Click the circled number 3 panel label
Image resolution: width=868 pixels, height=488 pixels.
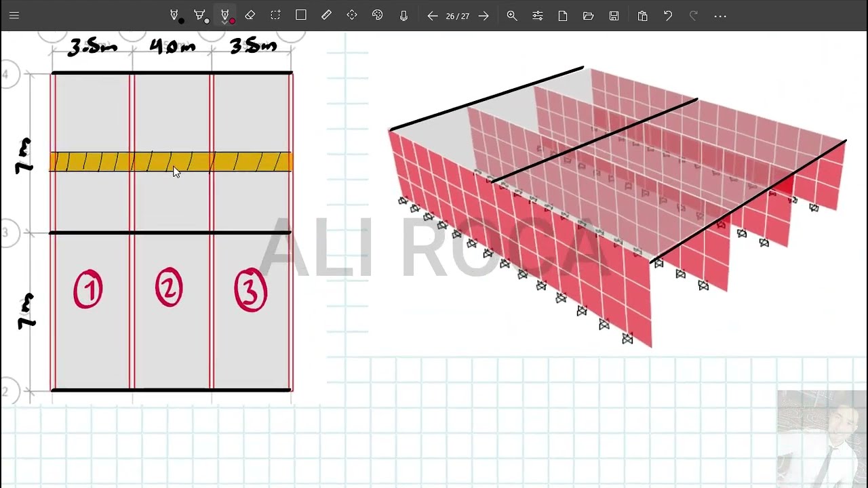(251, 290)
